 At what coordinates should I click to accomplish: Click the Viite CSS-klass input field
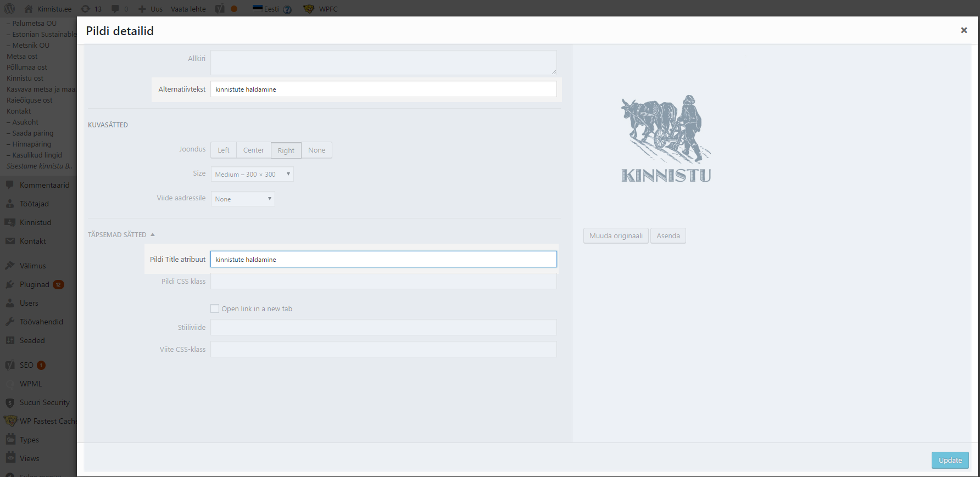coord(383,349)
